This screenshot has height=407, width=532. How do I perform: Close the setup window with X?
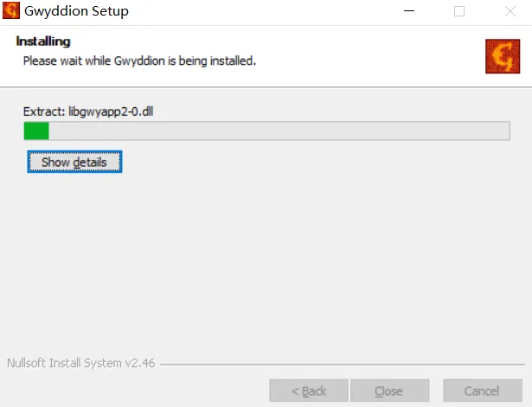(510, 11)
